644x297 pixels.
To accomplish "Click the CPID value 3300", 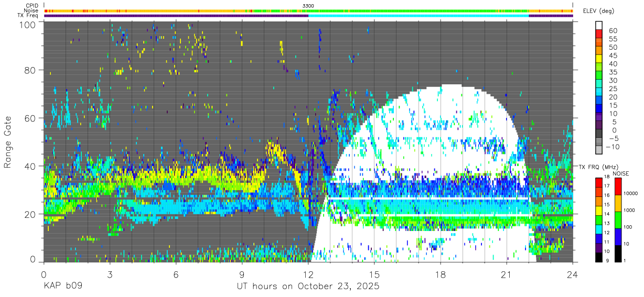I will (x=308, y=5).
